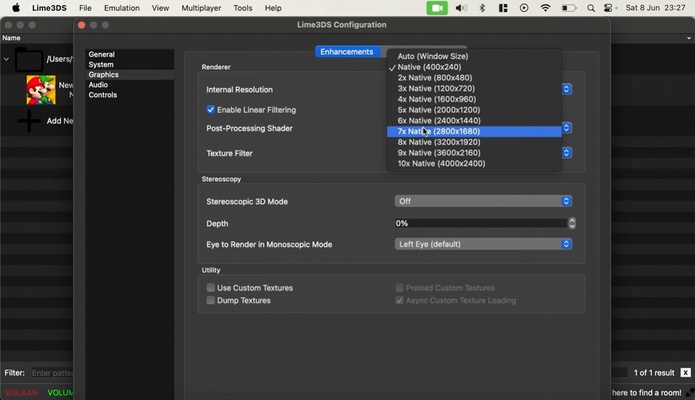
Task: Click the plus icon to add directory
Action: (30, 121)
